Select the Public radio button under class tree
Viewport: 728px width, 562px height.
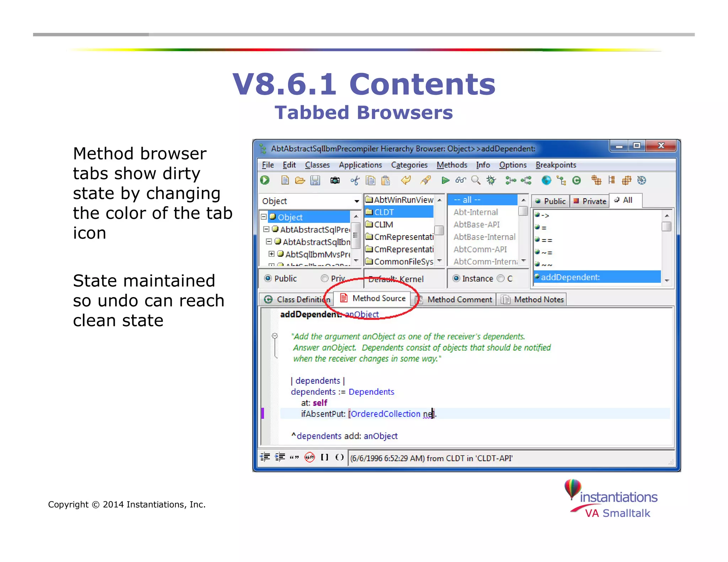[268, 278]
